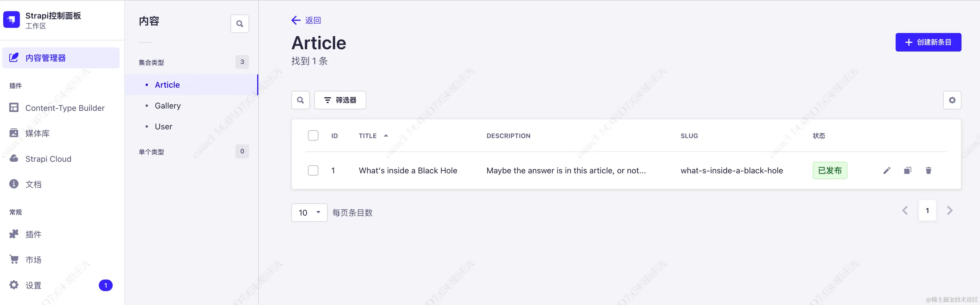Open Strapi Cloud in sidebar
The image size is (980, 305).
(x=48, y=159)
